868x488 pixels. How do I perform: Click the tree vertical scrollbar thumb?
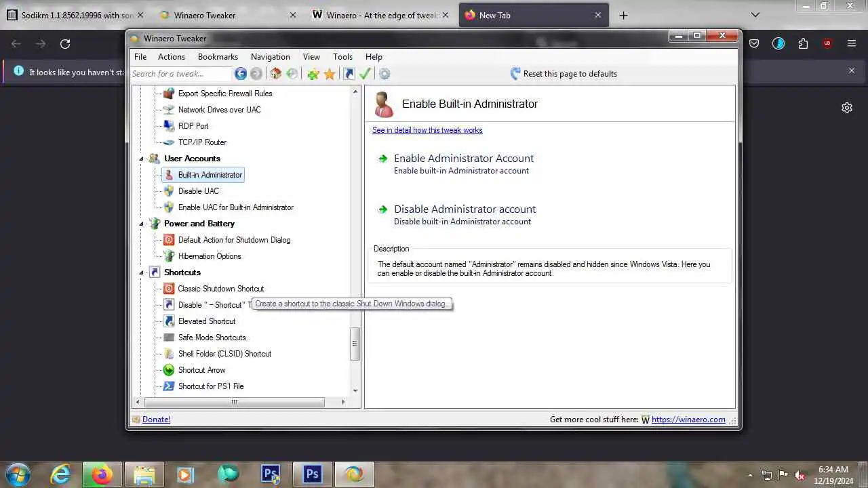(x=355, y=344)
